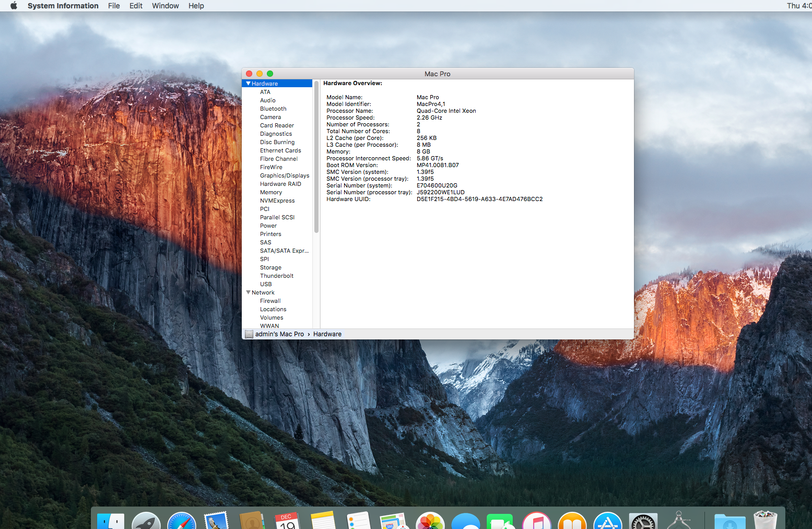Select NVMExpress in the sidebar

[277, 201]
